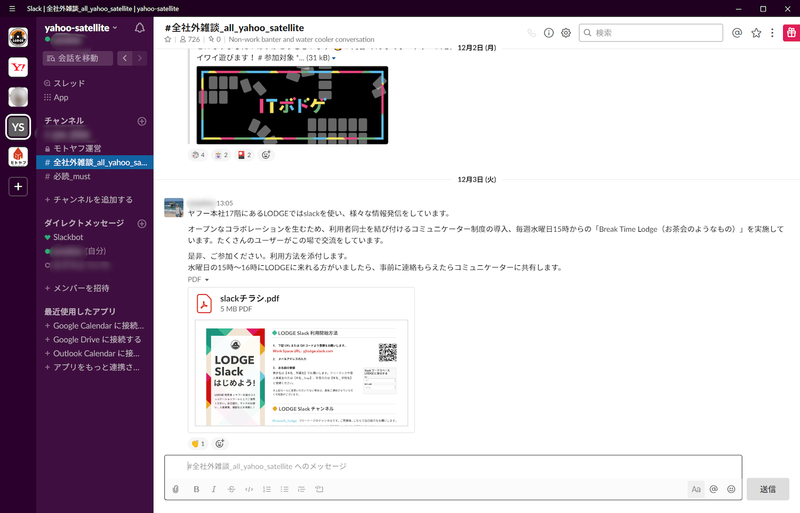
Task: Show starred items star icon
Action: [x=756, y=33]
